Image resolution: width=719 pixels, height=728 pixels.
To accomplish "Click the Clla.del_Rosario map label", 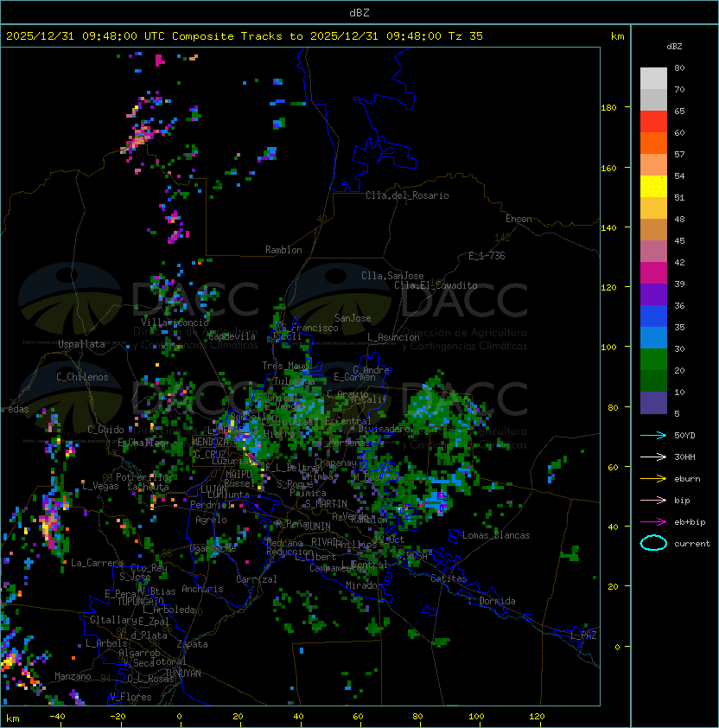I will tap(407, 195).
